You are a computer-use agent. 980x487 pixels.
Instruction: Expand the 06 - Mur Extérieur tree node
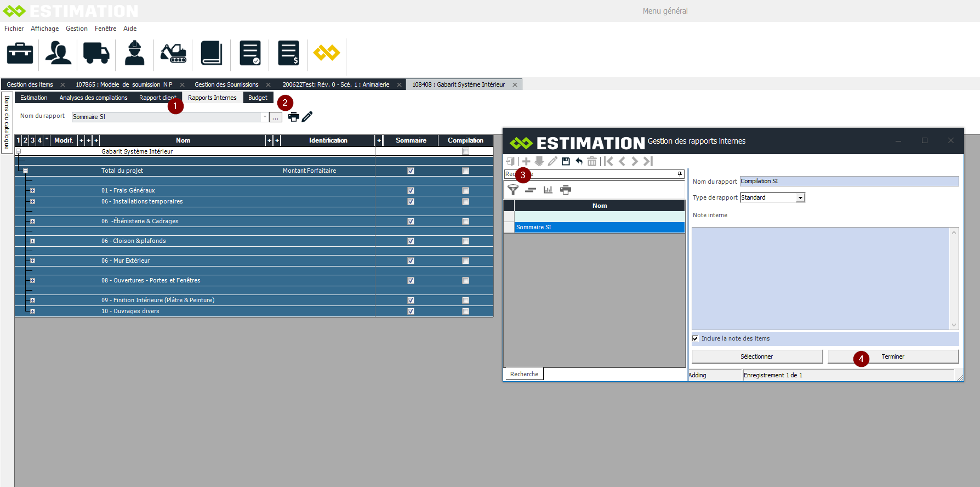coord(32,261)
